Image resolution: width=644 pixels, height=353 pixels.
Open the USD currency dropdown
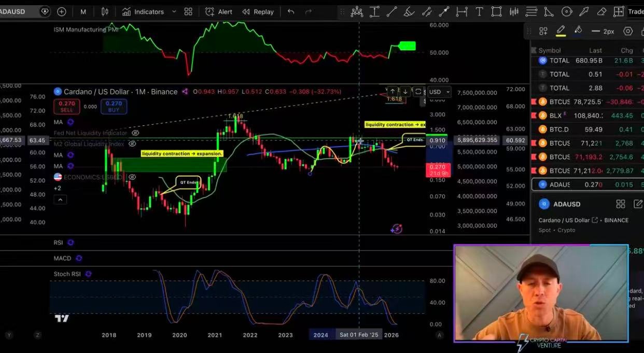(x=439, y=92)
